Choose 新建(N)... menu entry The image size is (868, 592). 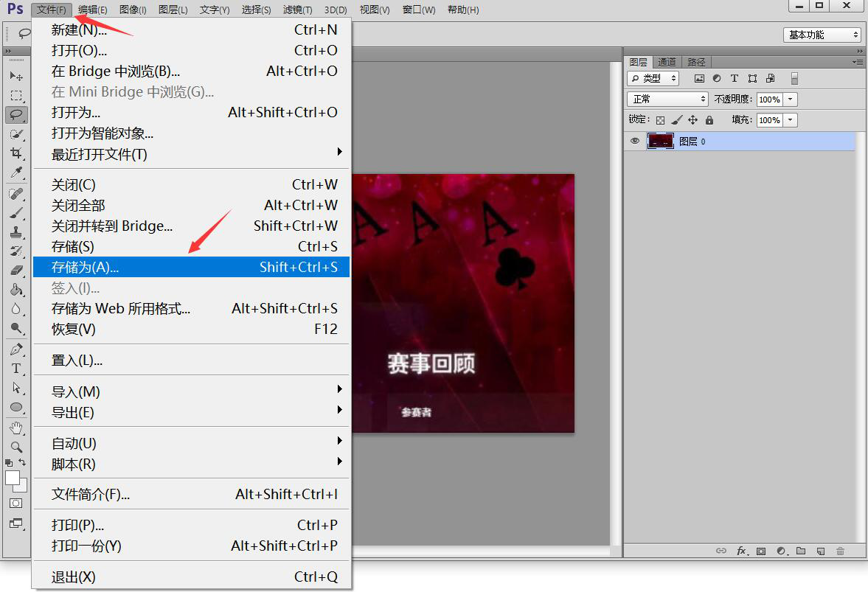[x=191, y=29]
